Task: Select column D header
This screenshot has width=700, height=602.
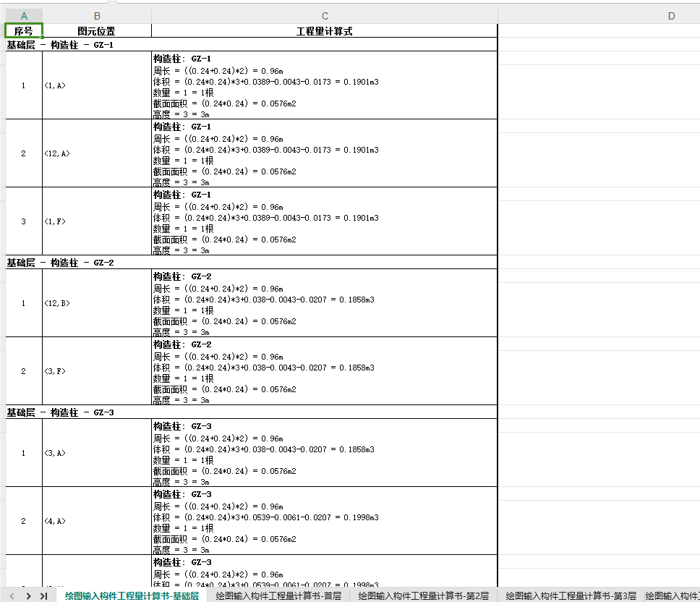Action: (671, 16)
